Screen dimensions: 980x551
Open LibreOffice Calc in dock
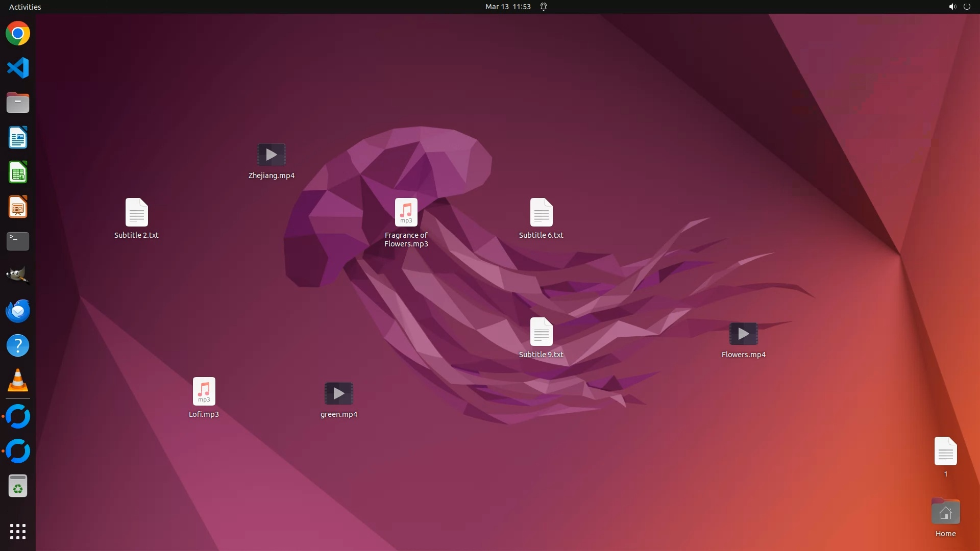click(18, 172)
